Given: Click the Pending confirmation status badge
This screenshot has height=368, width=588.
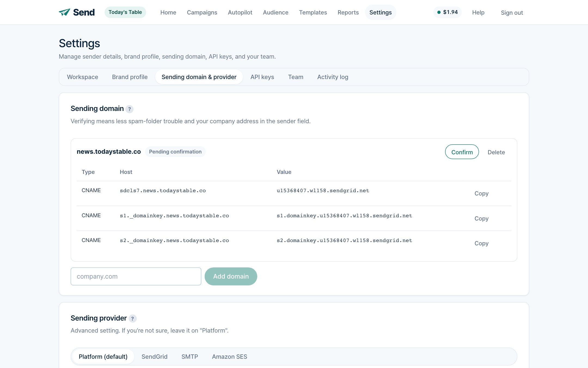Looking at the screenshot, I should pyautogui.click(x=175, y=152).
